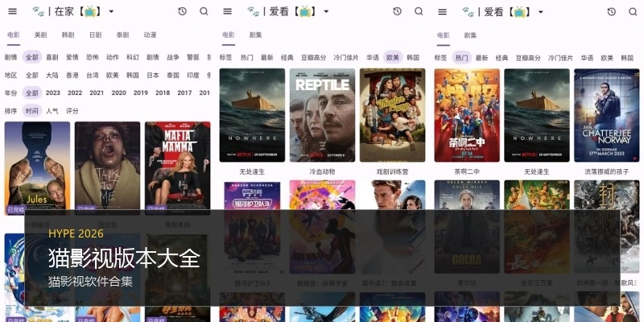
Task: Switch to the 美剧 tab
Action: pos(40,35)
